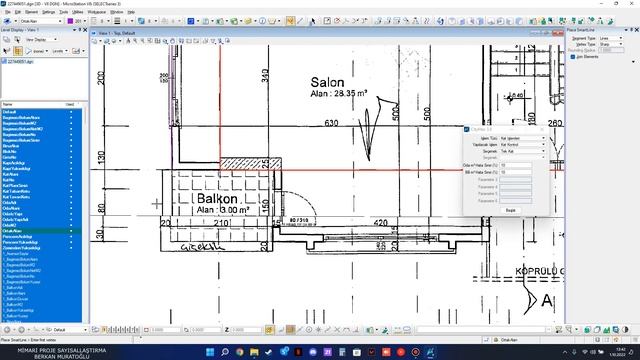Open the Settings menu
640x360 pixels.
point(48,12)
